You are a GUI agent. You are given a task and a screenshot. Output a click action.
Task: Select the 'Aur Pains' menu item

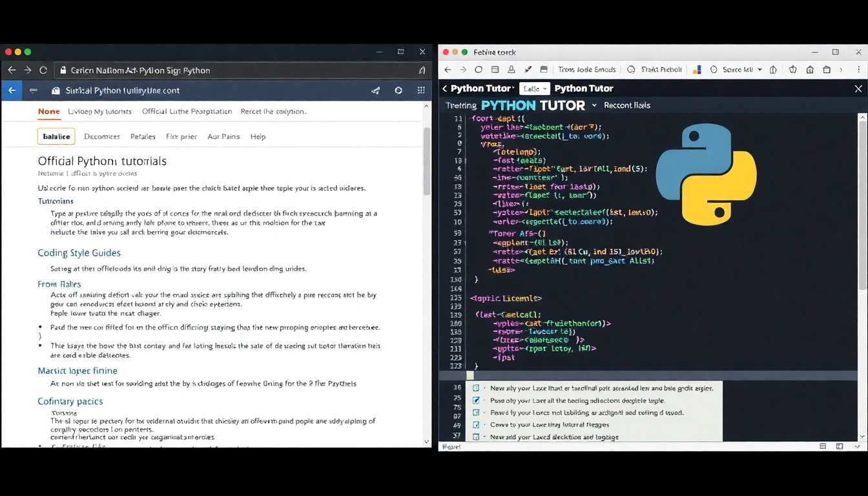point(223,136)
